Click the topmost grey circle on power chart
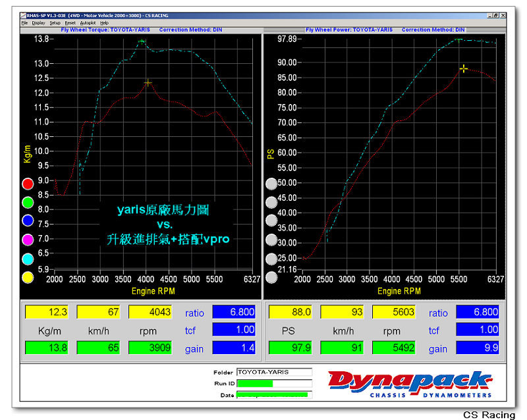Screen dimensions: 527x420 271,184
